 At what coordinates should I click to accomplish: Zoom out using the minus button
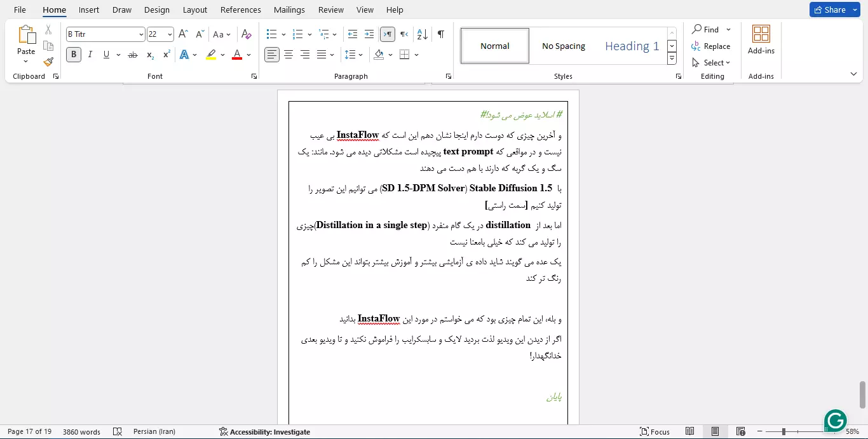coord(759,432)
